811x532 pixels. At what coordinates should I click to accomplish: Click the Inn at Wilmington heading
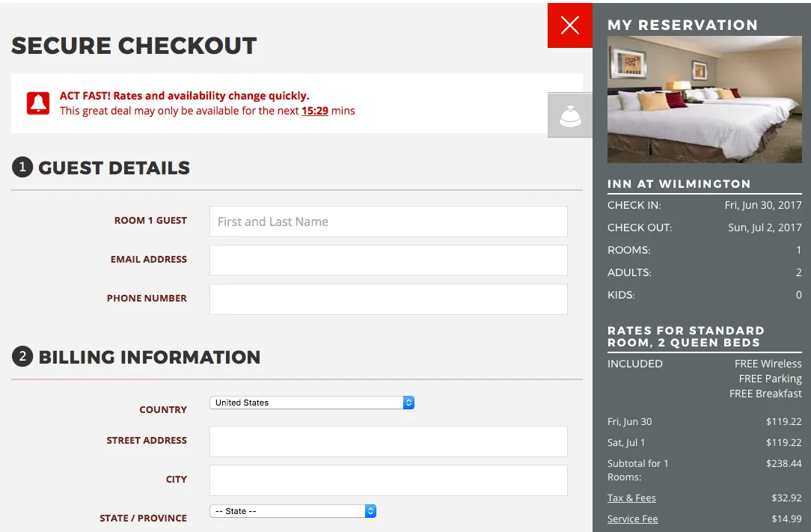[679, 184]
